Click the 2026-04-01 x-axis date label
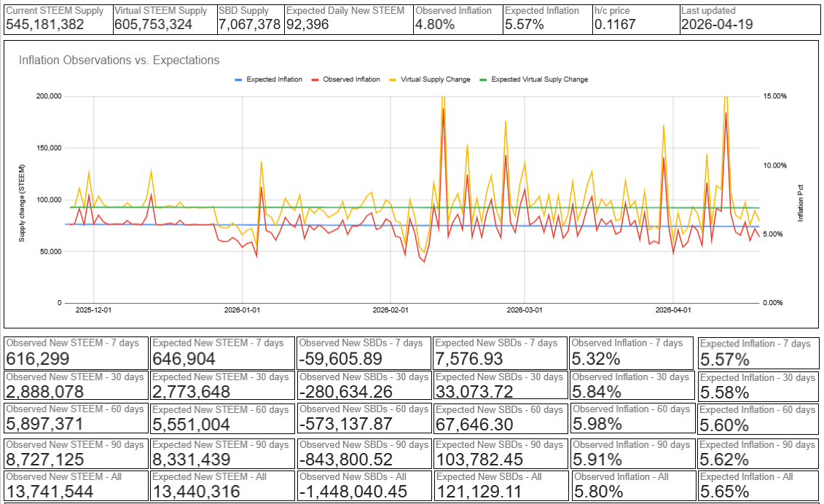The width and height of the screenshot is (824, 504). click(673, 310)
